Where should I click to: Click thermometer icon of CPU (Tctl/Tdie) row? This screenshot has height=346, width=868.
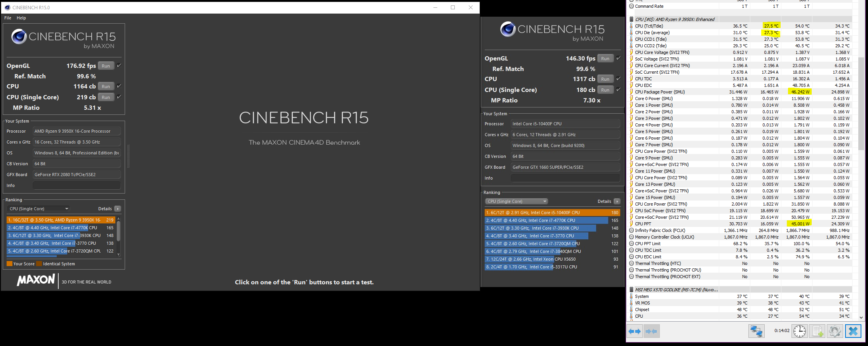(x=631, y=26)
